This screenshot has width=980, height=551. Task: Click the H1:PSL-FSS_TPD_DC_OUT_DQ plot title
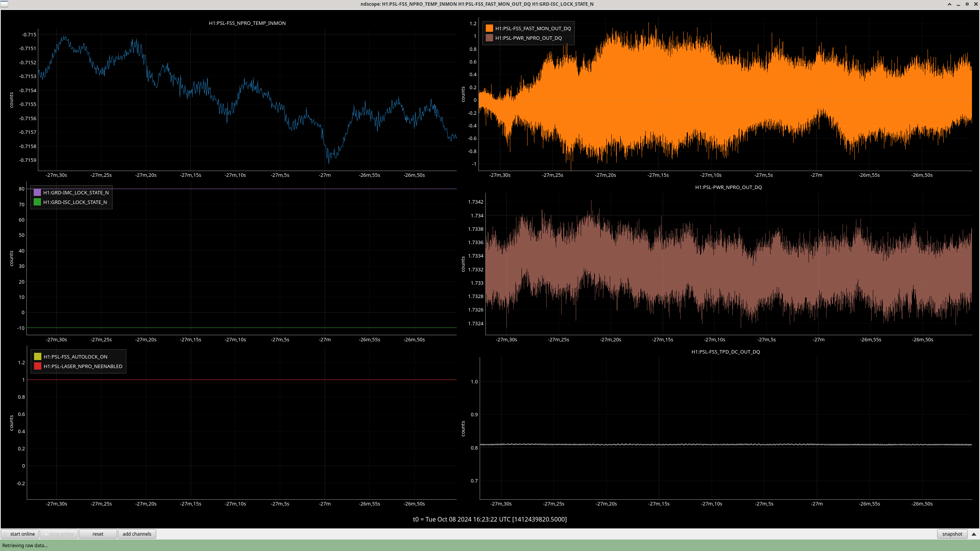tap(725, 352)
